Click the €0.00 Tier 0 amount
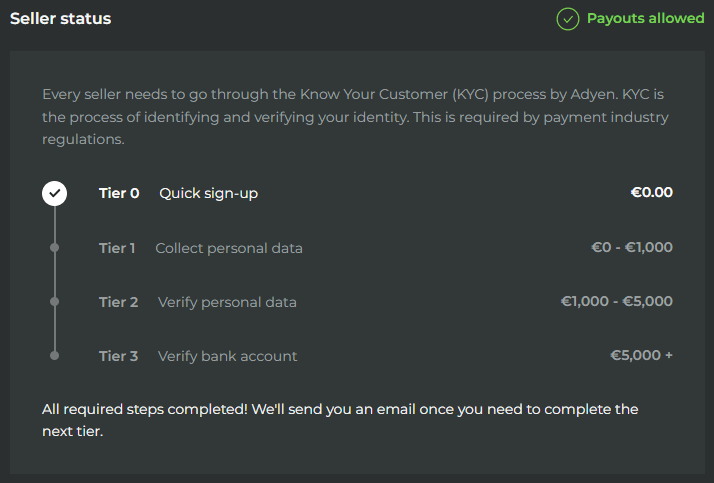714x483 pixels. coord(651,193)
